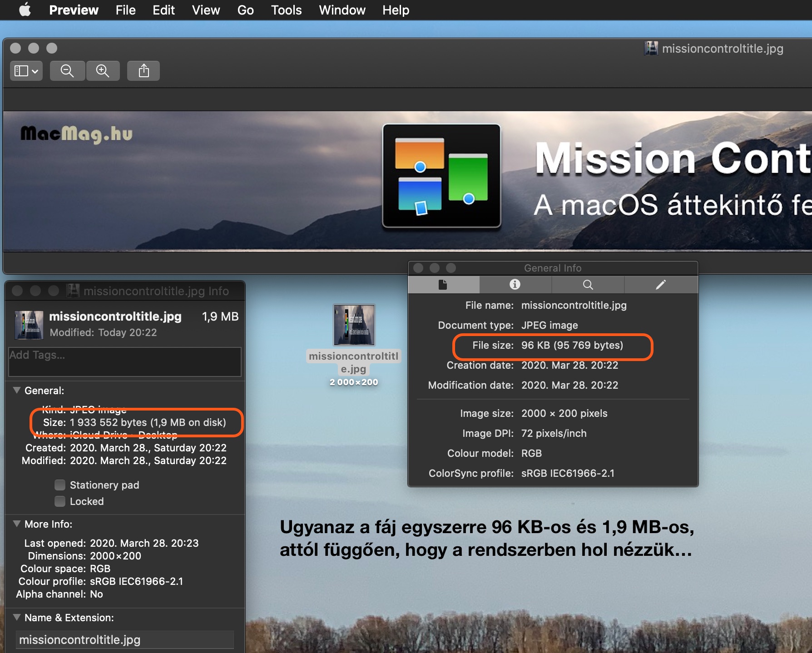Image resolution: width=812 pixels, height=653 pixels.
Task: Click the desktop file label missioncontroltitle.jpg
Action: pos(354,362)
